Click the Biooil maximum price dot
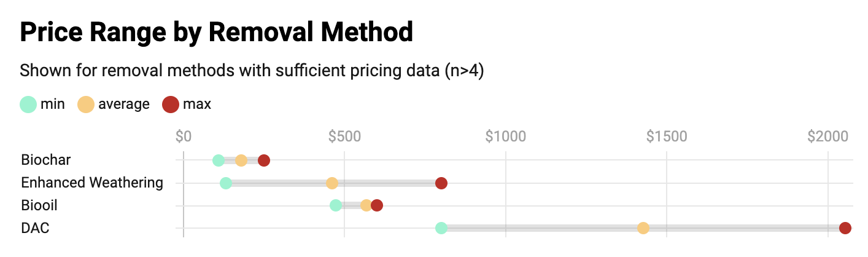This screenshot has width=868, height=257. pyautogui.click(x=377, y=205)
